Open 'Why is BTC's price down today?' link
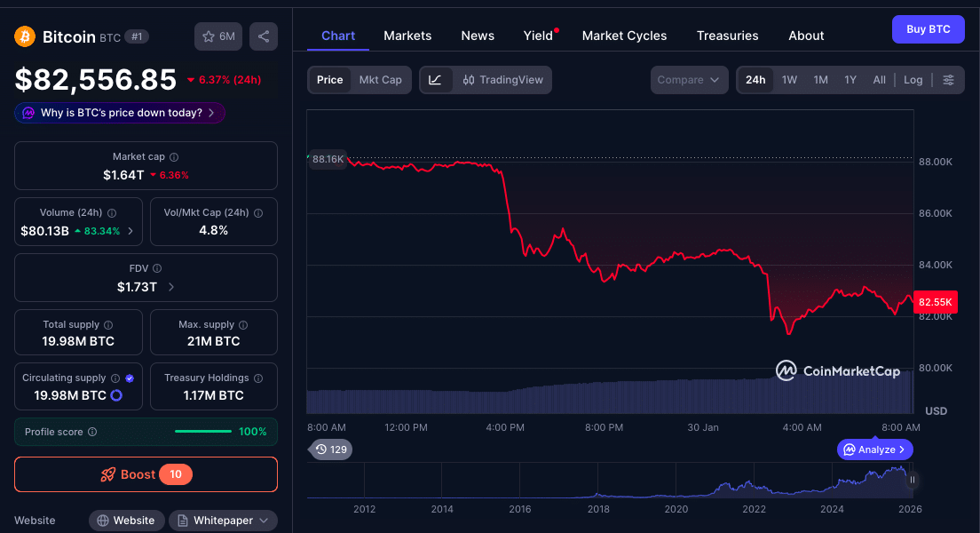Viewport: 980px width, 533px height. pyautogui.click(x=118, y=113)
